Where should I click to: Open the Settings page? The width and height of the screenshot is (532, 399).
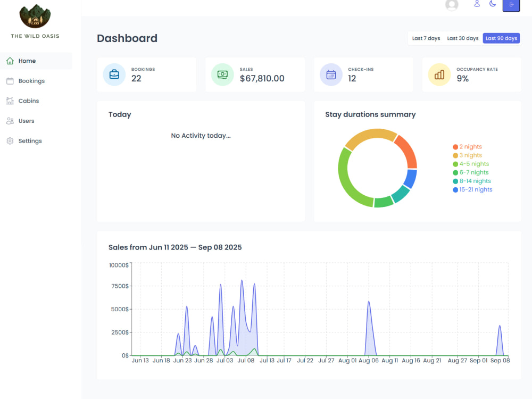click(36, 141)
